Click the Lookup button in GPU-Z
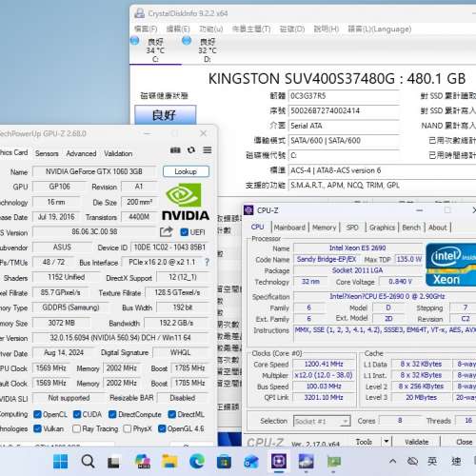 click(x=186, y=171)
